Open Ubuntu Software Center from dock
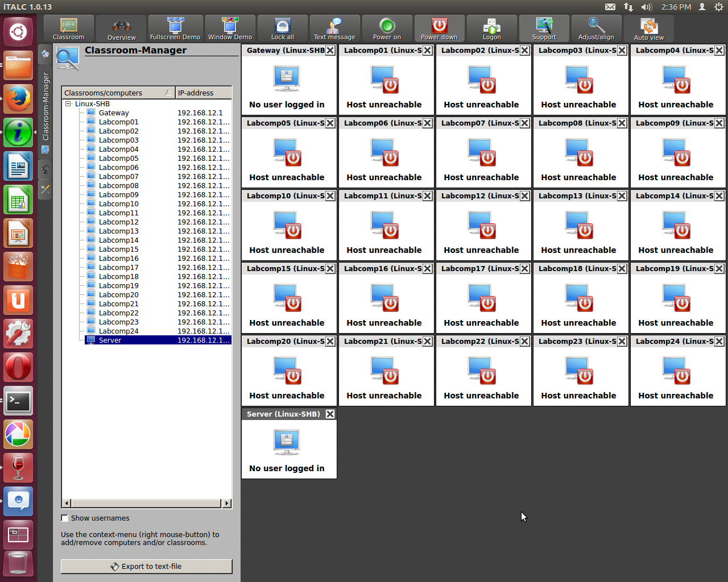 18,266
